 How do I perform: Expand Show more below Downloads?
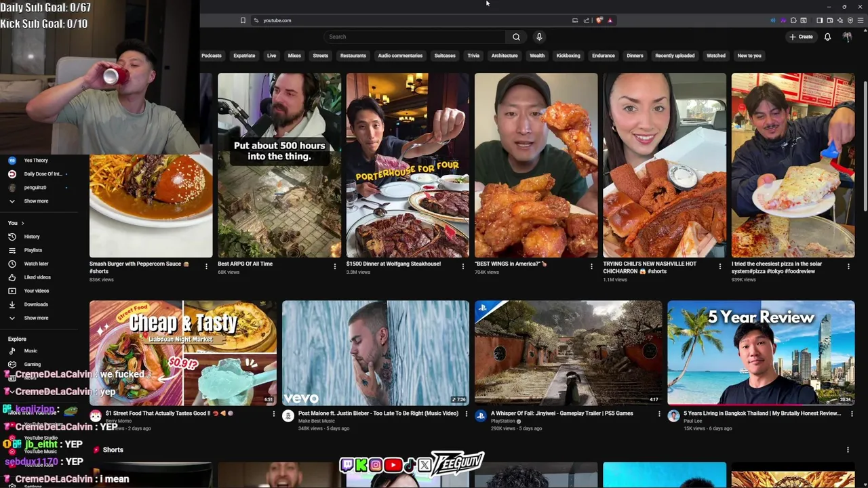click(36, 318)
